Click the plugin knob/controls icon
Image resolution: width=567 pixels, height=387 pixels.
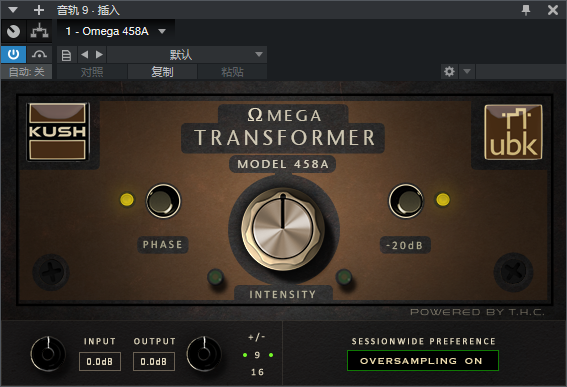[13, 32]
